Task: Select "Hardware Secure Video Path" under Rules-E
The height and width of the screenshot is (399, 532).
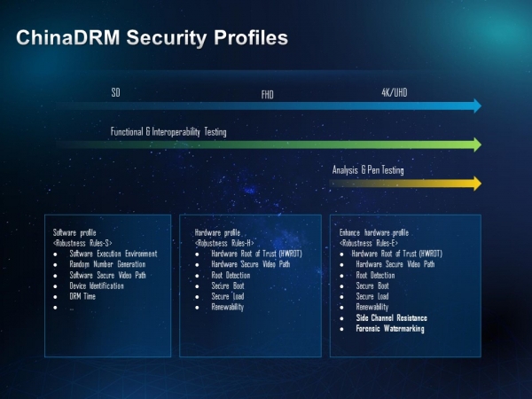Action: 395,264
